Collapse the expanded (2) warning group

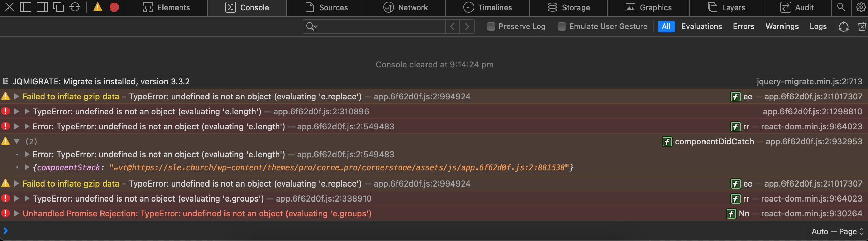pyautogui.click(x=17, y=141)
